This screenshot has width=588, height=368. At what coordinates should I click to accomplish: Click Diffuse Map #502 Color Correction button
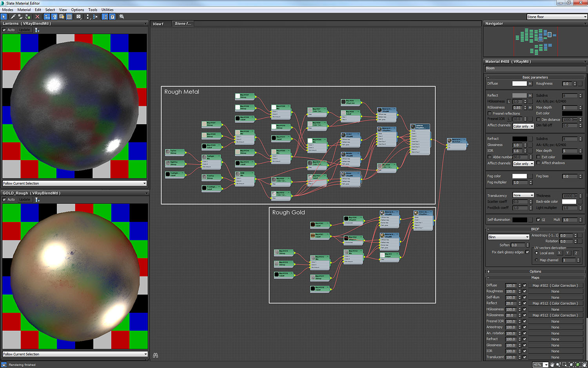[555, 286]
